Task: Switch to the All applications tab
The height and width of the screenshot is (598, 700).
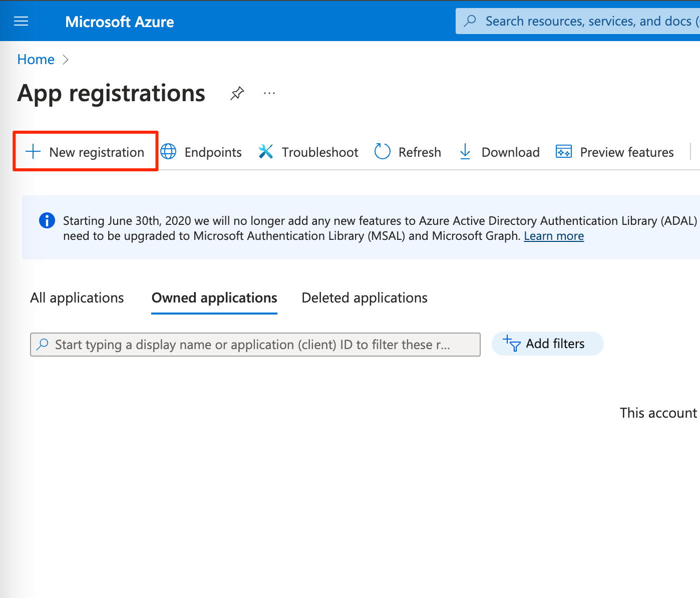Action: click(77, 297)
